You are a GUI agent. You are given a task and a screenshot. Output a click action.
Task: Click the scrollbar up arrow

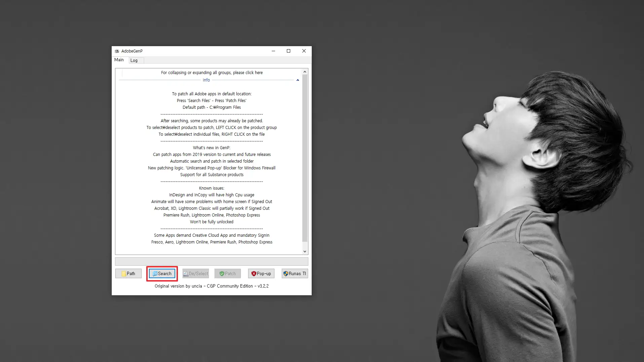305,72
